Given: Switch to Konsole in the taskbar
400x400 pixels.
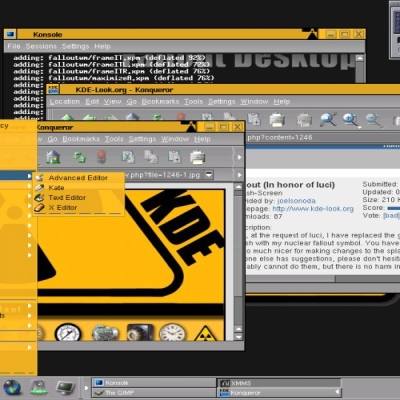Looking at the screenshot, I should 154,383.
